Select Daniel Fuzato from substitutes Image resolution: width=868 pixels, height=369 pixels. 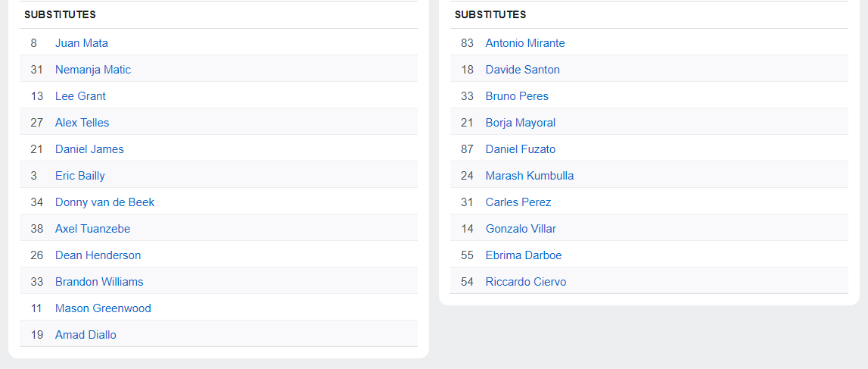point(521,149)
